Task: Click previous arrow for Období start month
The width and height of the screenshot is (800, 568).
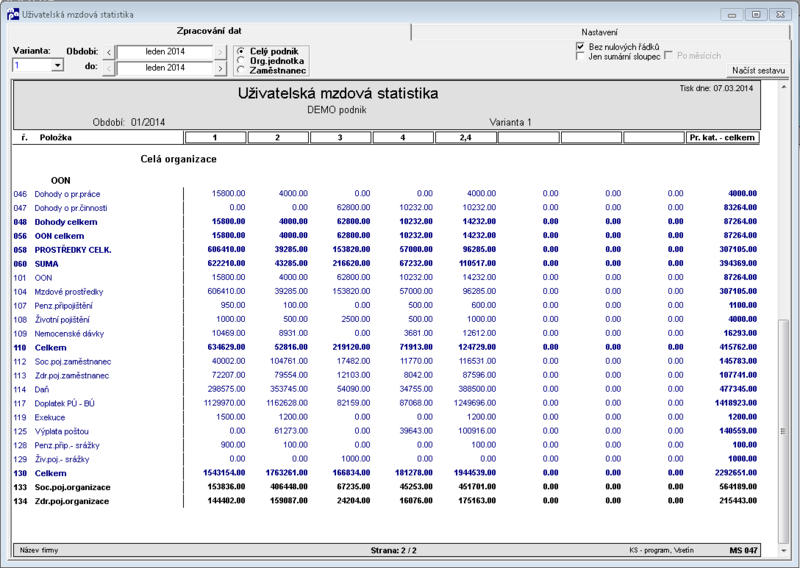Action: pyautogui.click(x=109, y=52)
